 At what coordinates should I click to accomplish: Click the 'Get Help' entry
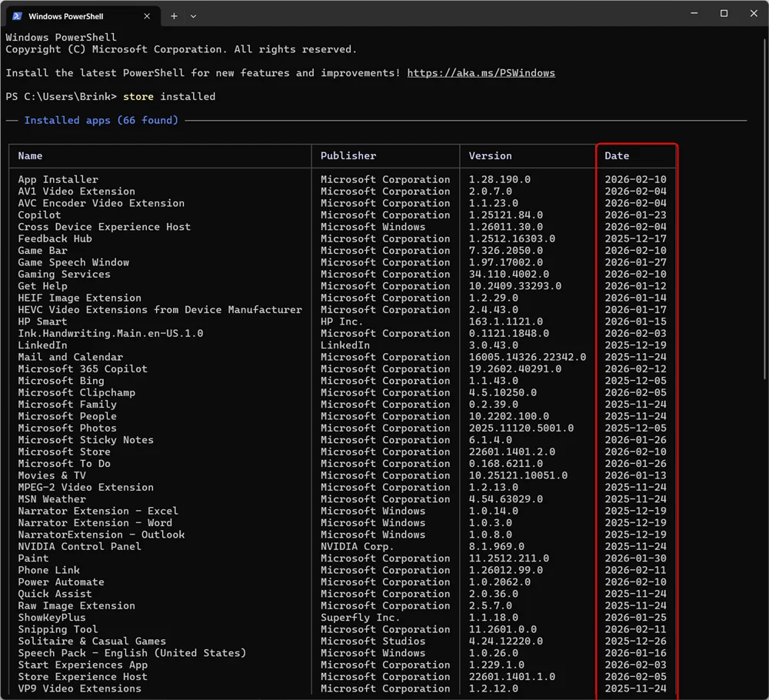42,286
